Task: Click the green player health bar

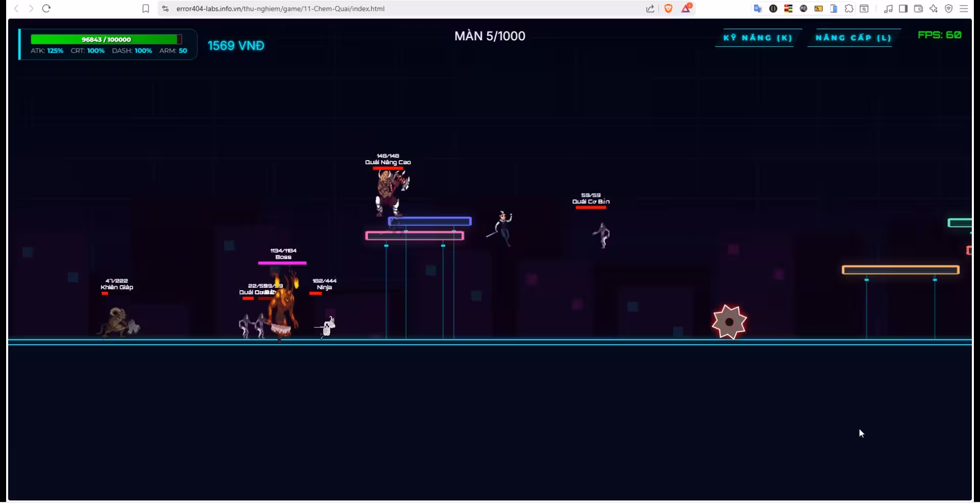Action: [x=106, y=39]
